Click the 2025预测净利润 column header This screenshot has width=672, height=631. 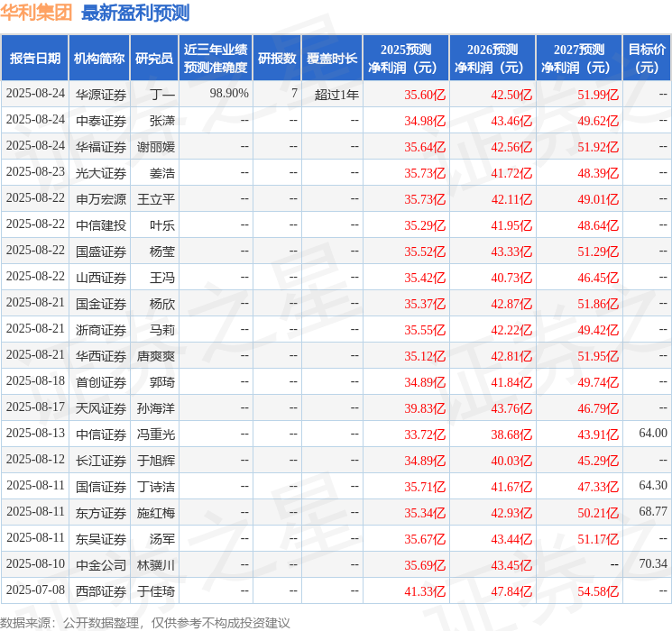tap(406, 59)
